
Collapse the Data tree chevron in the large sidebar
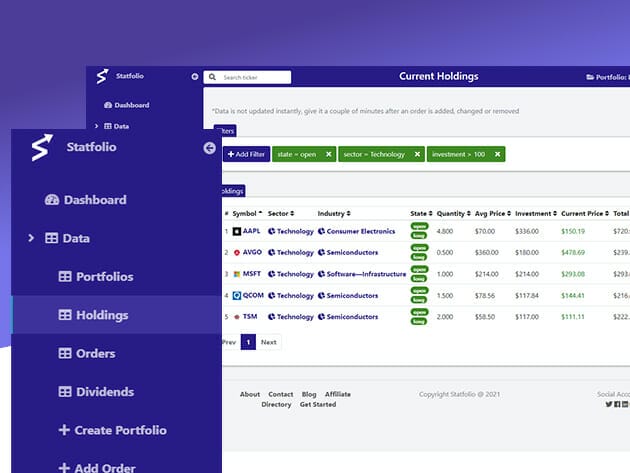click(31, 238)
